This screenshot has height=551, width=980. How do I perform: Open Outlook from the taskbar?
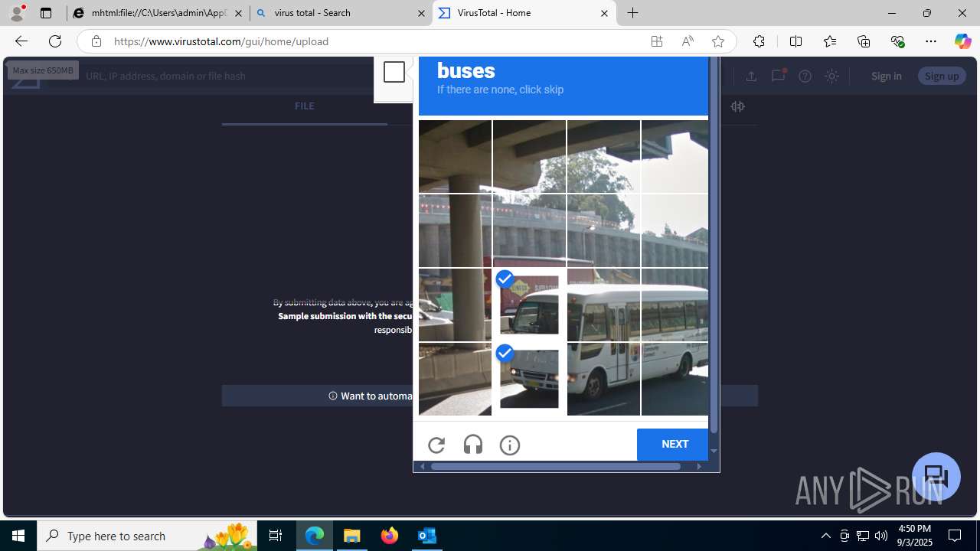pyautogui.click(x=427, y=536)
